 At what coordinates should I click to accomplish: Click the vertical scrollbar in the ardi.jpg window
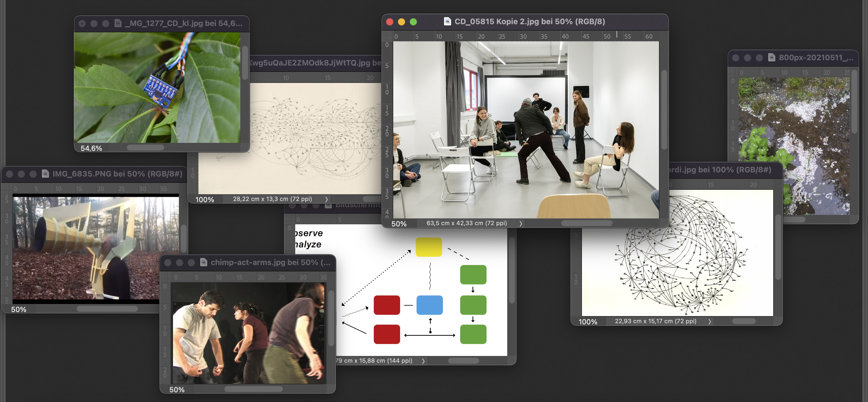778,247
